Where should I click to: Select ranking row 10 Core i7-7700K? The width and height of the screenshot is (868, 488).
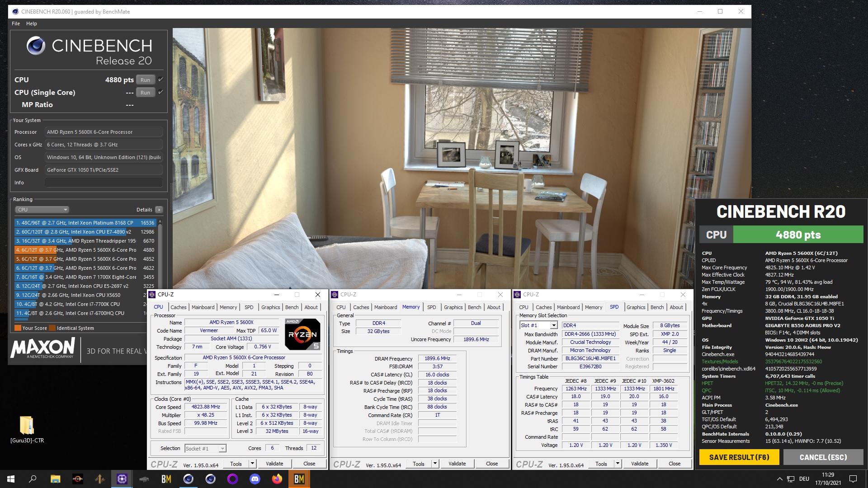click(x=85, y=304)
